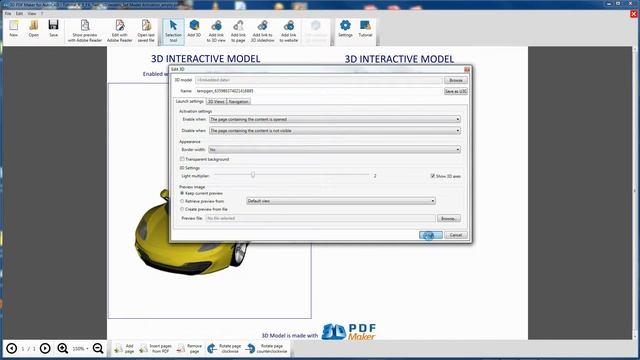
Task: Zoom in with the plus magnifier
Action: (62, 349)
